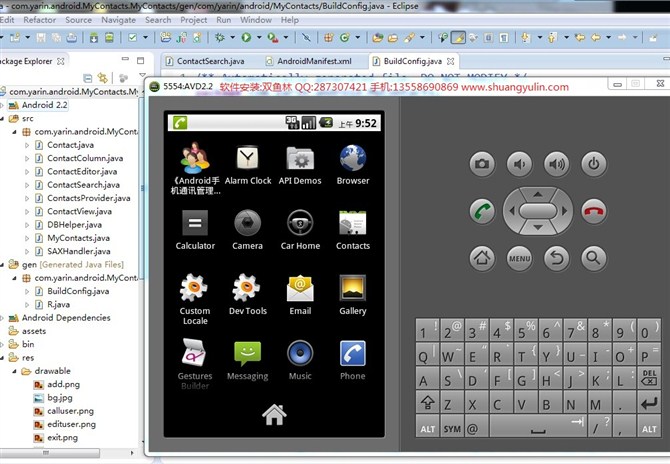Screen dimensions: 670x464
Task: Click the emulator power button
Action: (594, 164)
